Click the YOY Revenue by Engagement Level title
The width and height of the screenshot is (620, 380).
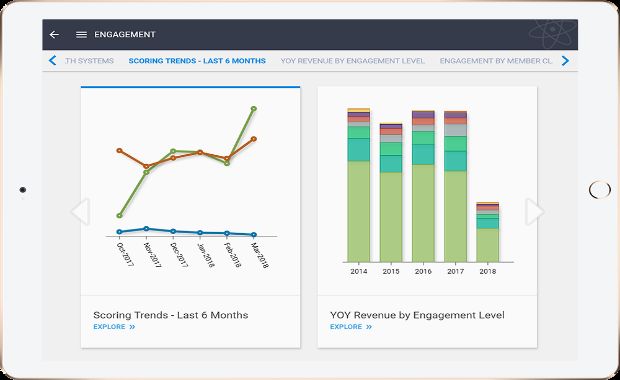417,315
